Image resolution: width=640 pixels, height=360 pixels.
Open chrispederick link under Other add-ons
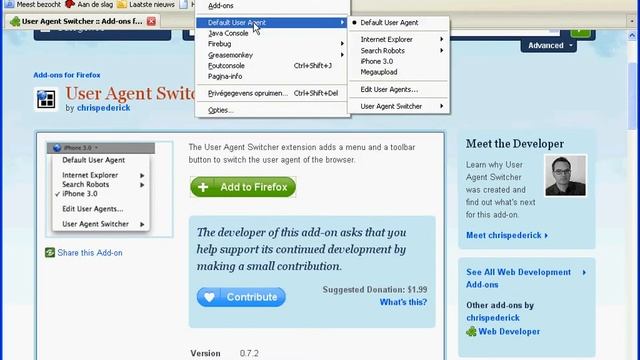click(493, 318)
